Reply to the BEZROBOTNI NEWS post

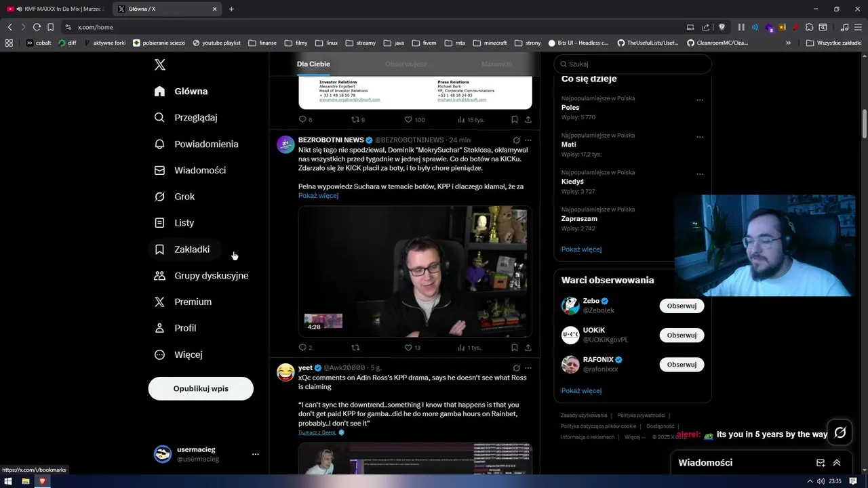pyautogui.click(x=303, y=348)
